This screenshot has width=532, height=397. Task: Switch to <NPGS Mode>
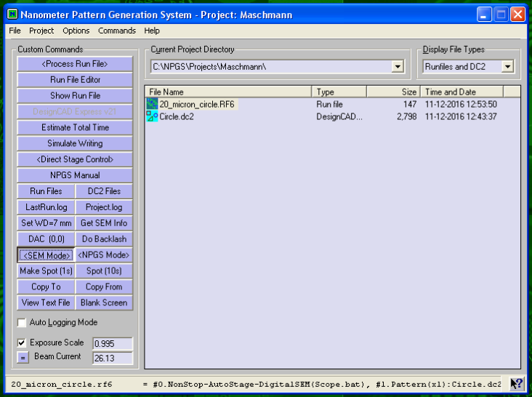104,255
